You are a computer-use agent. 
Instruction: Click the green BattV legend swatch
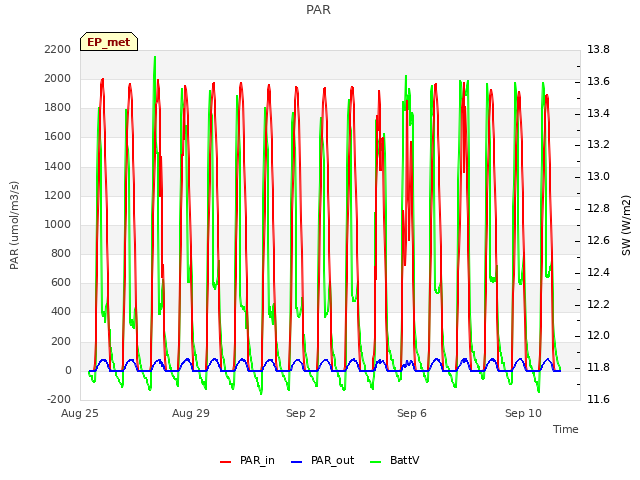point(375,462)
